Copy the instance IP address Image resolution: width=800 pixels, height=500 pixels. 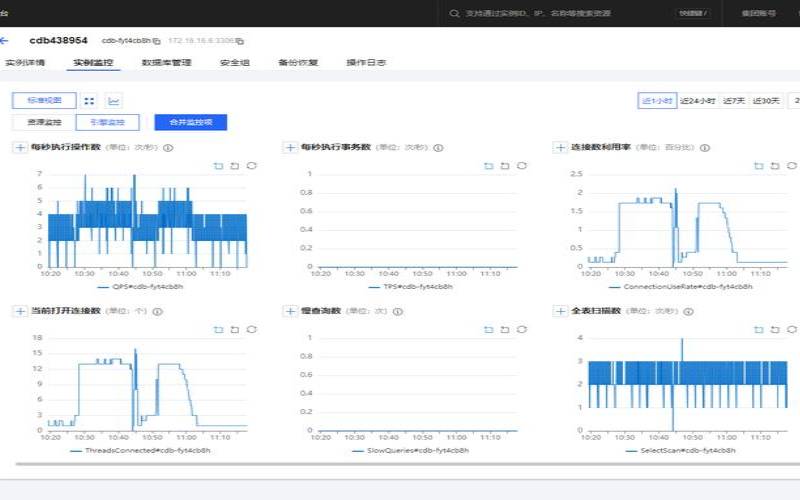(239, 41)
